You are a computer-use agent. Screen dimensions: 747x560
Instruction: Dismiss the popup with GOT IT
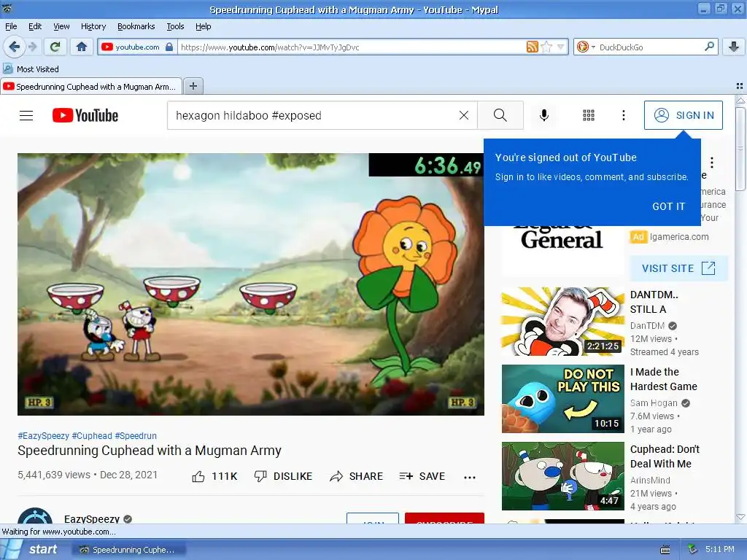tap(668, 206)
